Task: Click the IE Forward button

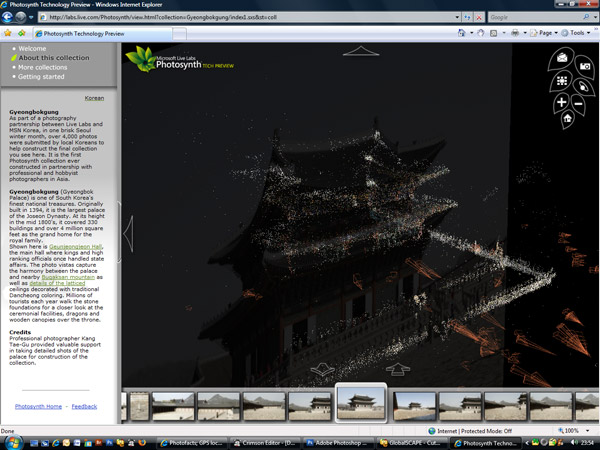Action: pyautogui.click(x=21, y=17)
